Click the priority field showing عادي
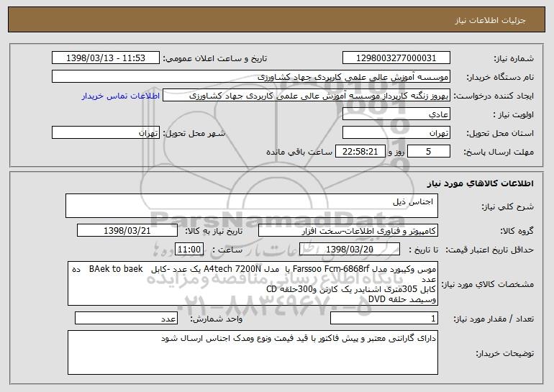 point(396,114)
